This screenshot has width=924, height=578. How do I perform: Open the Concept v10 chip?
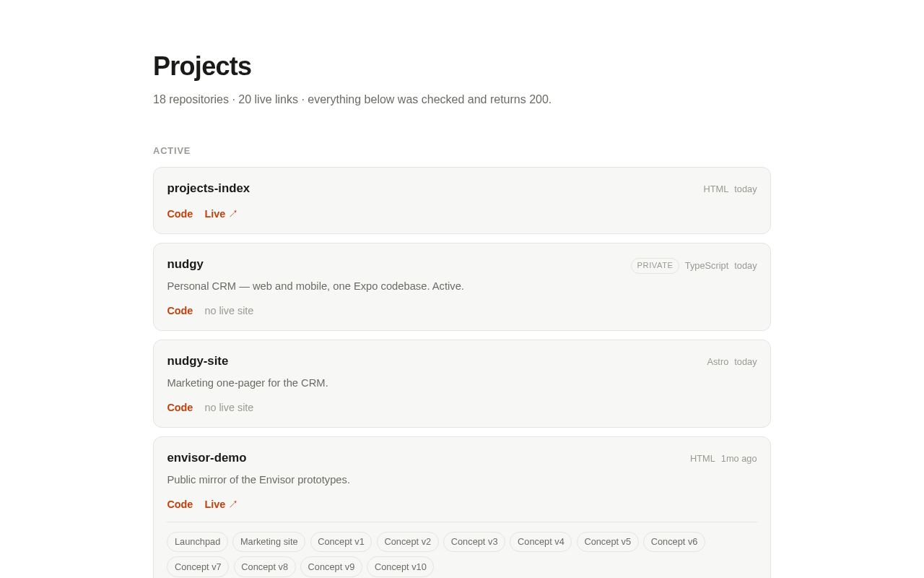click(401, 566)
